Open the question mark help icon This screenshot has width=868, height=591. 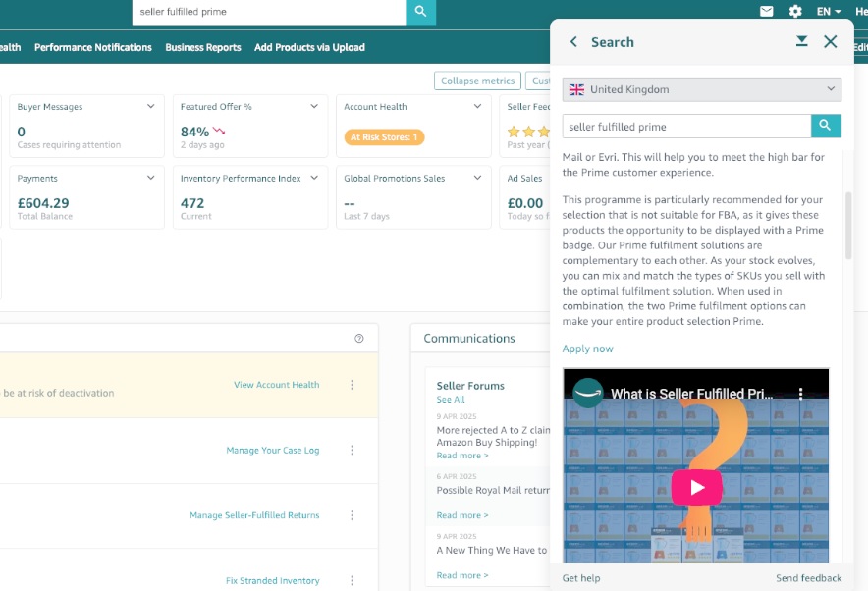point(358,338)
